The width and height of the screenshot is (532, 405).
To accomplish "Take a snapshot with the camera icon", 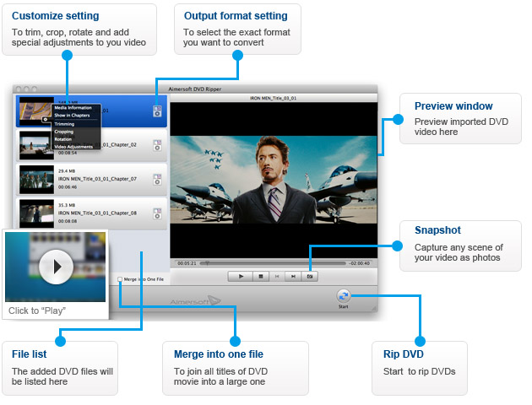I will tap(310, 277).
